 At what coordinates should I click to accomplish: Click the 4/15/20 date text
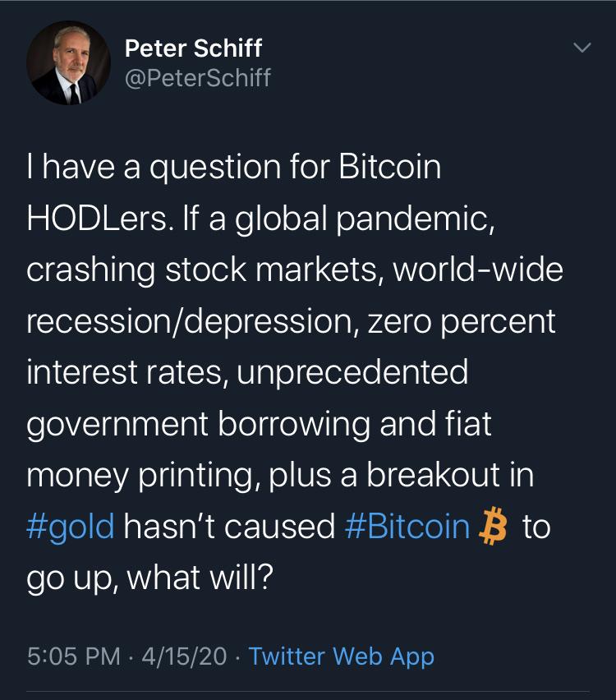coord(177,657)
